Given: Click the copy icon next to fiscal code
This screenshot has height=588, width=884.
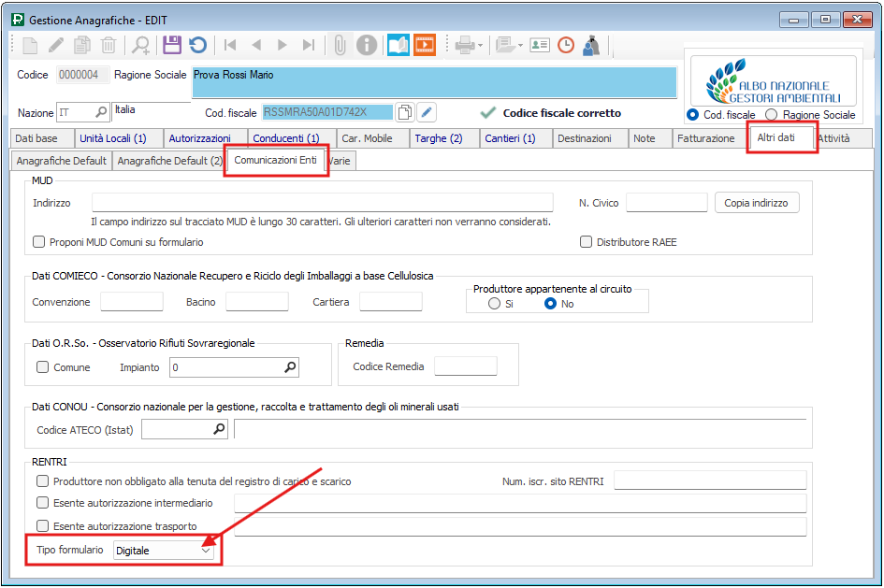Looking at the screenshot, I should 404,112.
